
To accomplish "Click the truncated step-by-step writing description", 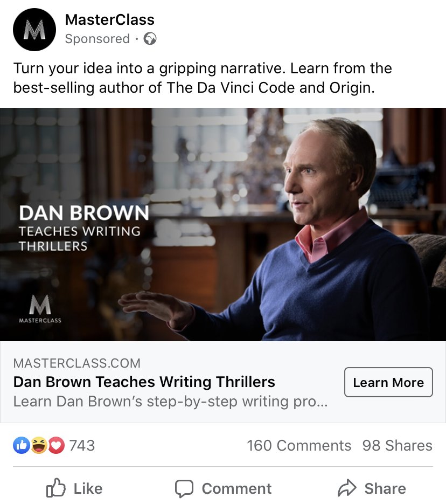I will (x=171, y=402).
